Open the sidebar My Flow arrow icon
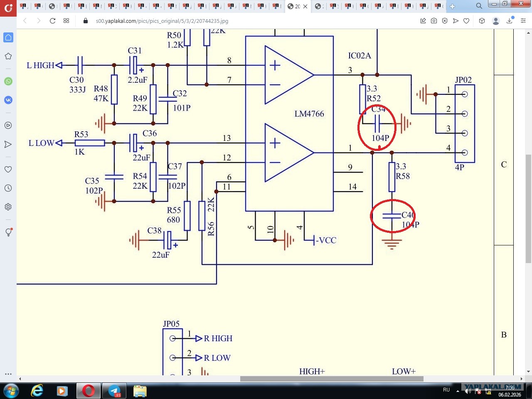 [x=8, y=144]
